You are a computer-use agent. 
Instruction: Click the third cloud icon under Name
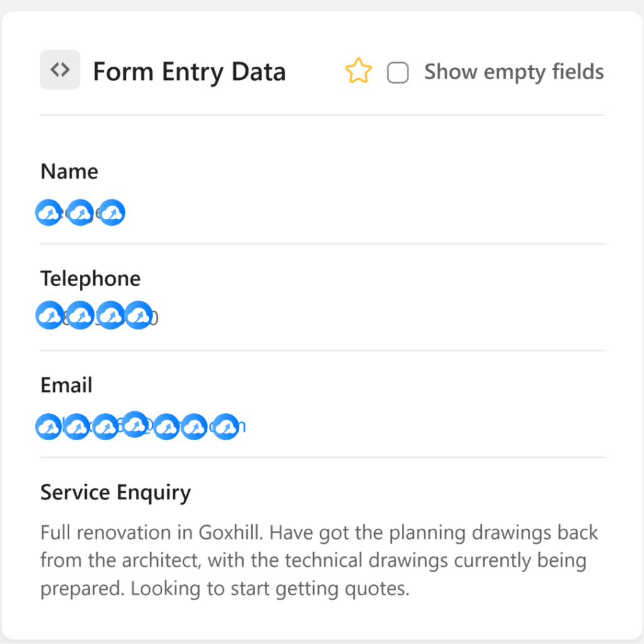[x=112, y=213]
